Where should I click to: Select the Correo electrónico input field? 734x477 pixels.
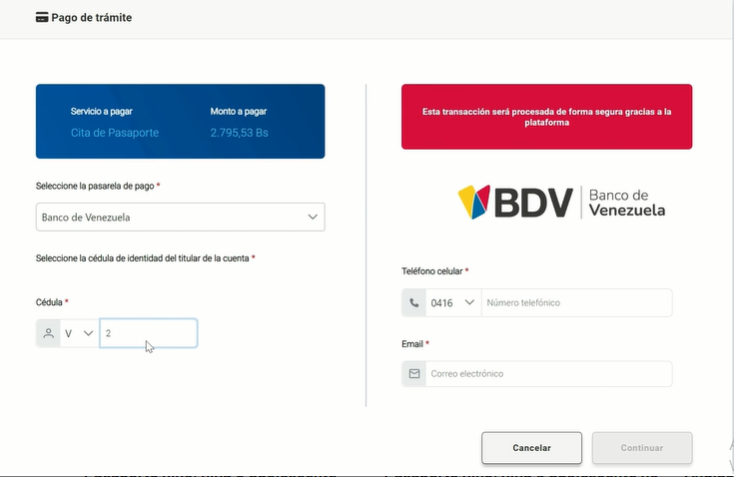(x=548, y=374)
